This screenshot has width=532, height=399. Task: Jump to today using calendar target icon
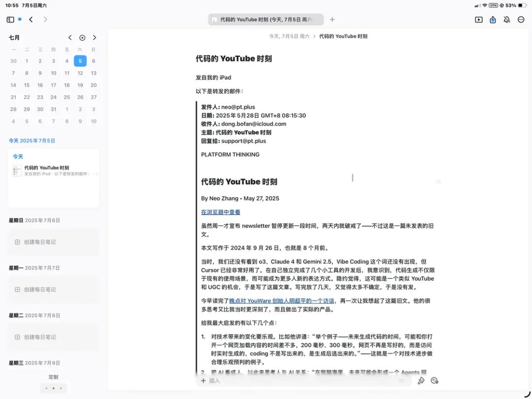[x=82, y=37]
